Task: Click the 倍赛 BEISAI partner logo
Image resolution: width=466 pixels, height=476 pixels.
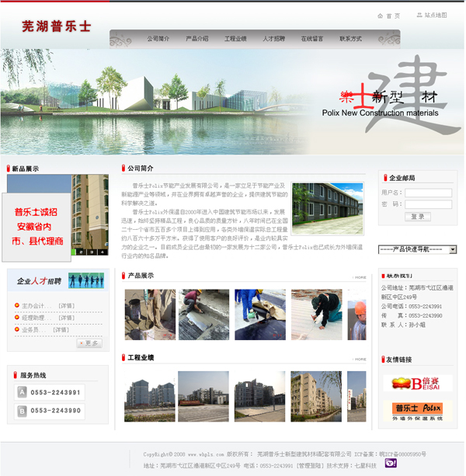Action: pos(406,383)
